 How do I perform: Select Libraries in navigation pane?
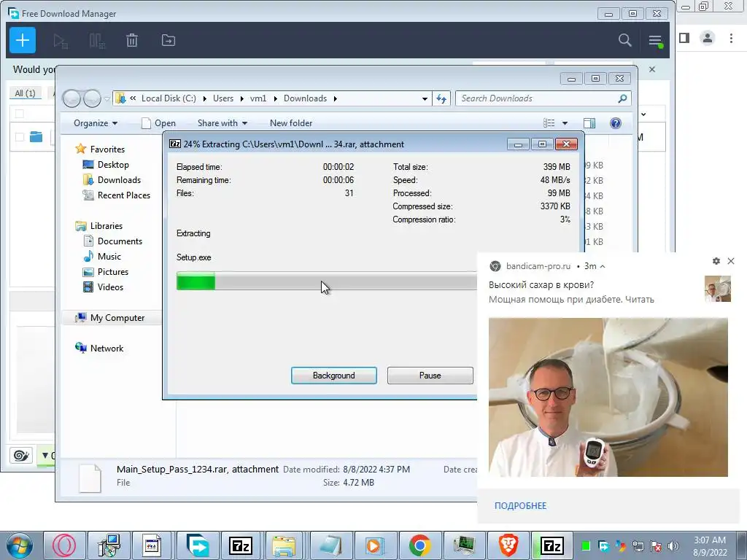[x=98, y=226]
